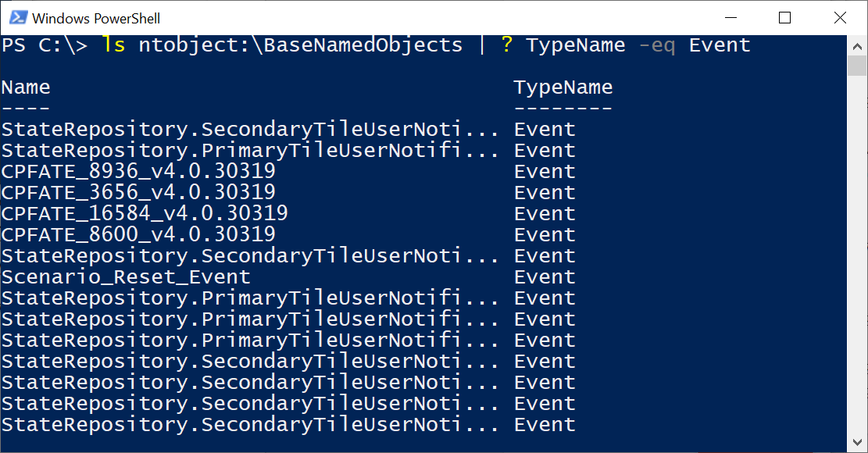Minimize the Windows PowerShell window
Image resolution: width=868 pixels, height=453 pixels.
pyautogui.click(x=730, y=18)
